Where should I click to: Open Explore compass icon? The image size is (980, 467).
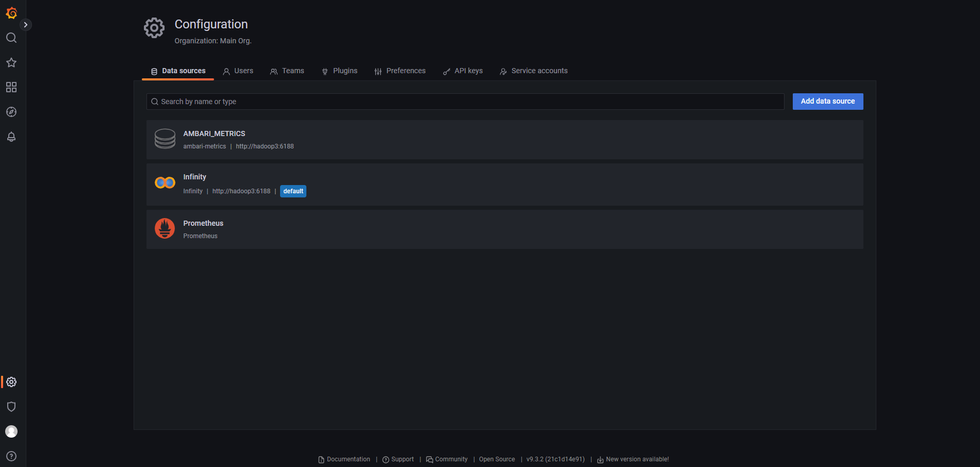11,112
